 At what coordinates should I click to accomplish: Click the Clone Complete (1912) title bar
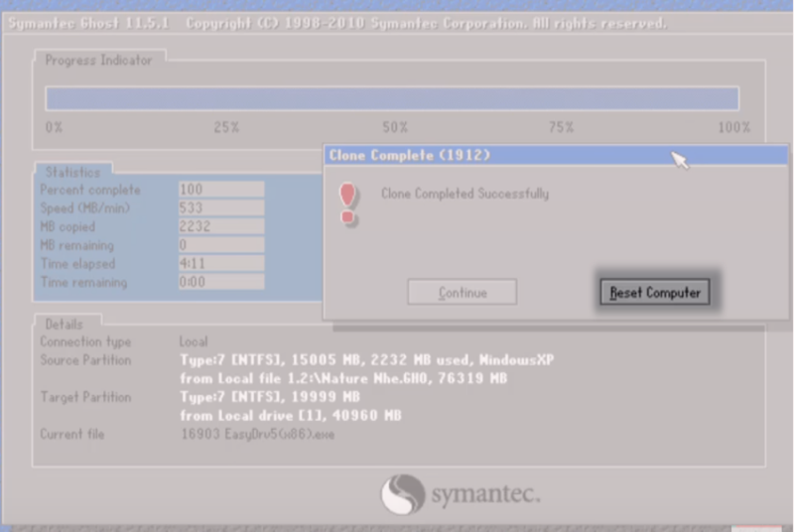556,155
